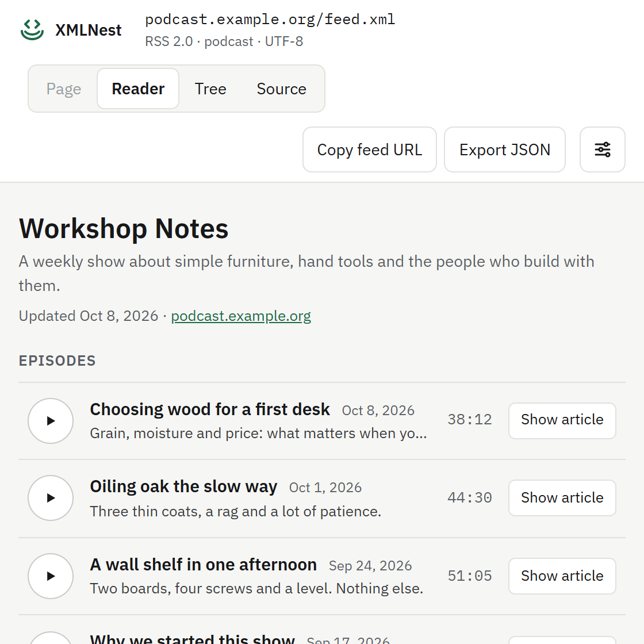Click the episode date Oct 8, 2026
Screen dimensions: 644x644
[378, 411]
